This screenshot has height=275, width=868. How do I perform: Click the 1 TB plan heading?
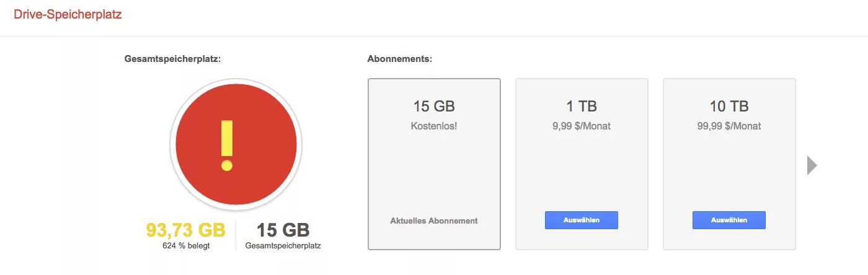[x=582, y=107]
